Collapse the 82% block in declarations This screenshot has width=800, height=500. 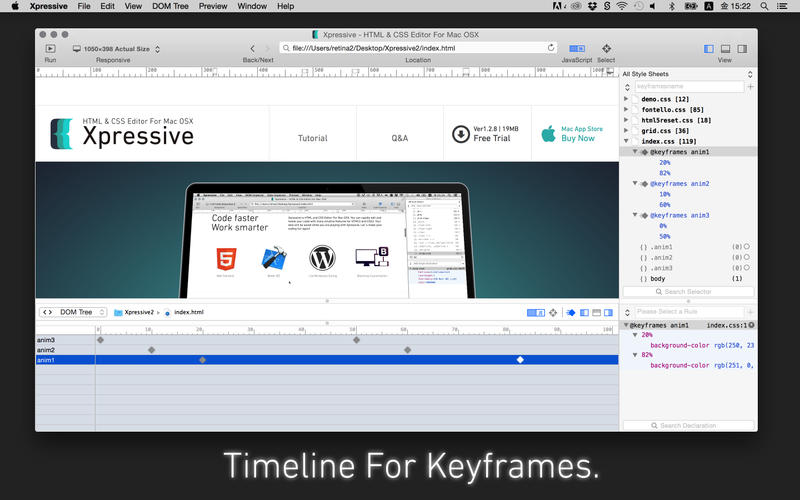point(635,355)
